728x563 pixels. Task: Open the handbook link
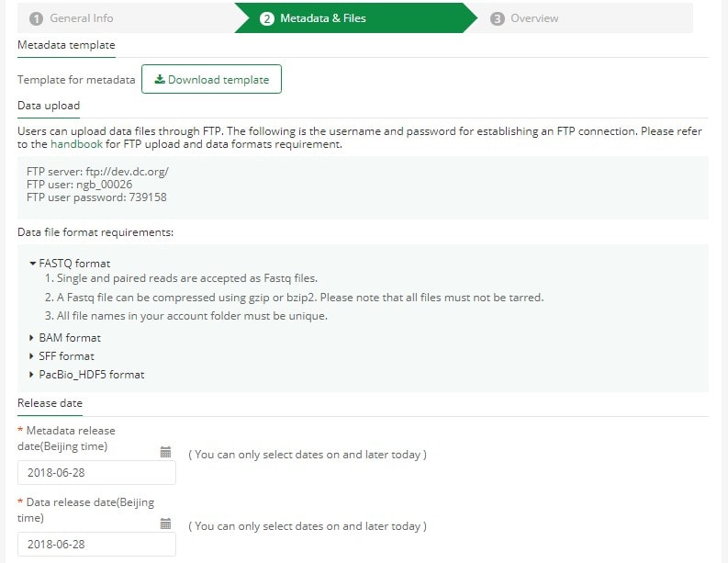(76, 144)
